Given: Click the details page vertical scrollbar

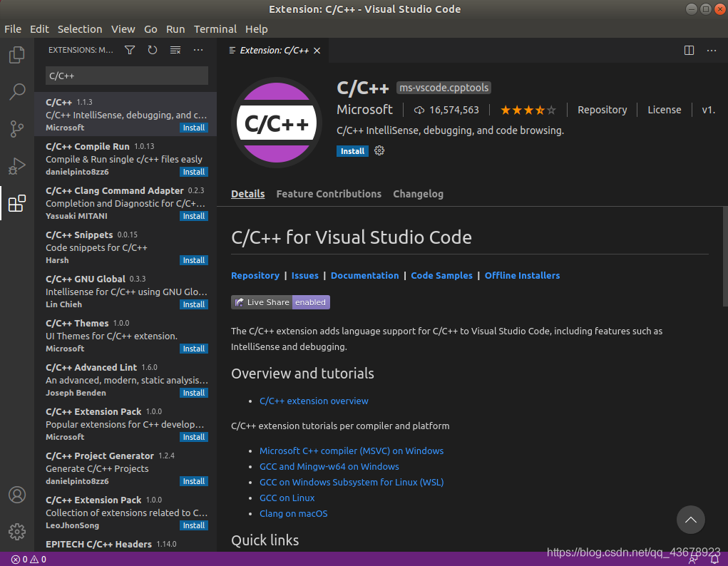Looking at the screenshot, I should (725, 257).
